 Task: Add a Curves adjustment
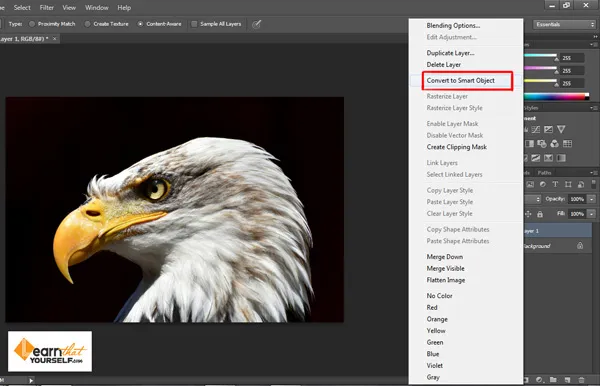coord(536,130)
